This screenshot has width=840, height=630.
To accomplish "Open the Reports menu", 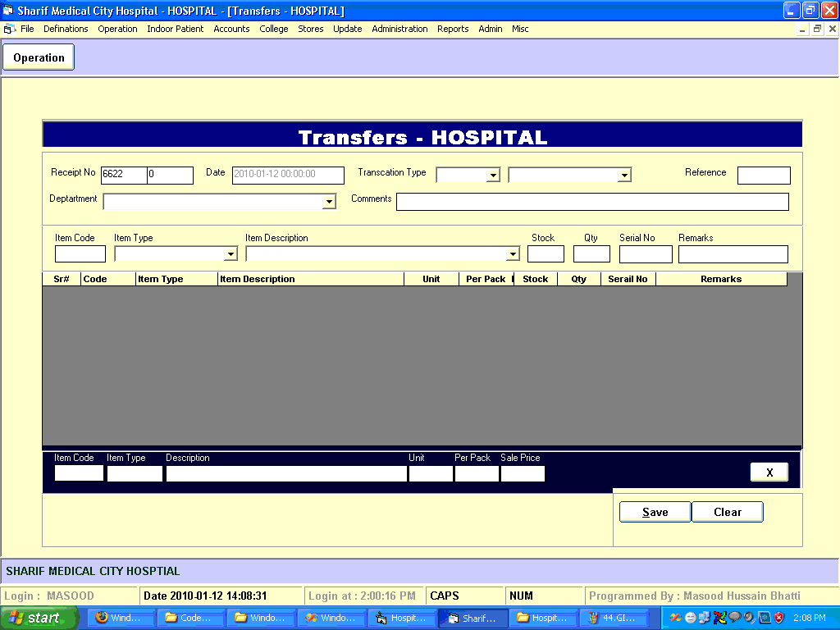I will (x=453, y=29).
